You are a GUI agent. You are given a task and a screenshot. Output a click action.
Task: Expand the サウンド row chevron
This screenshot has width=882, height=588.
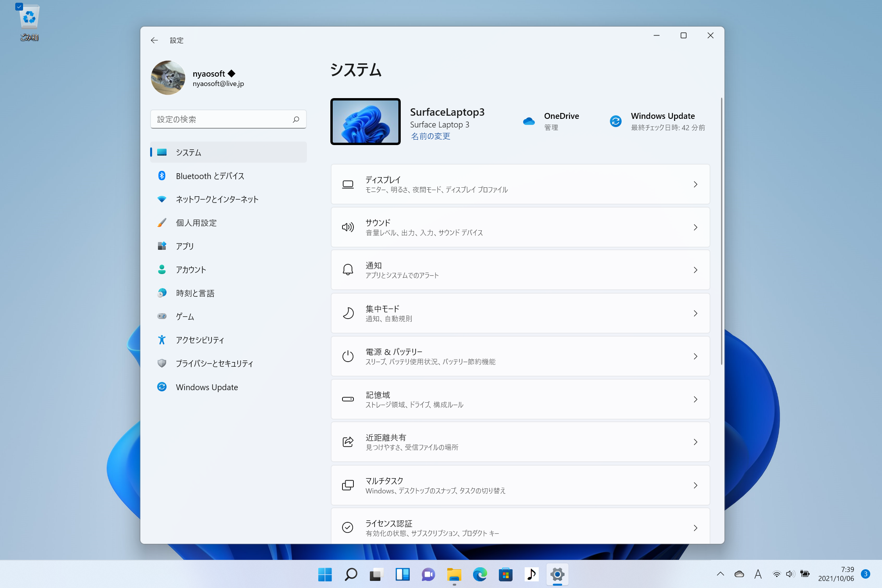click(696, 227)
